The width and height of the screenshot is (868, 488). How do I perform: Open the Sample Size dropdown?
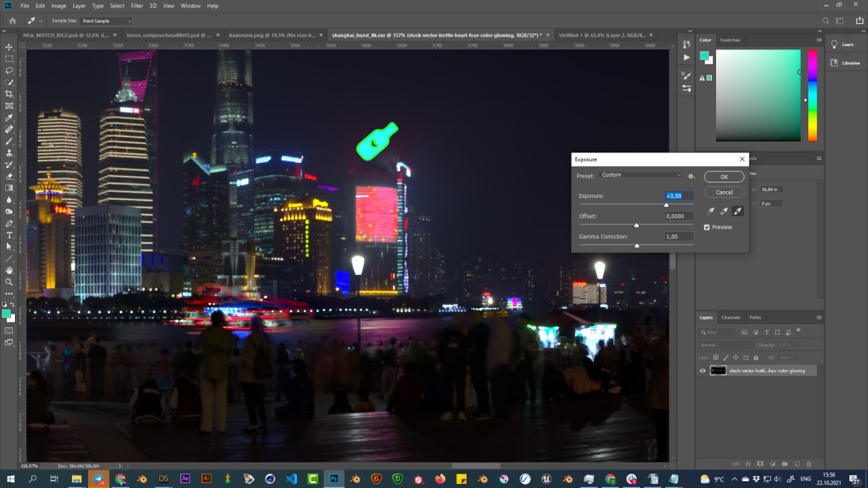106,21
